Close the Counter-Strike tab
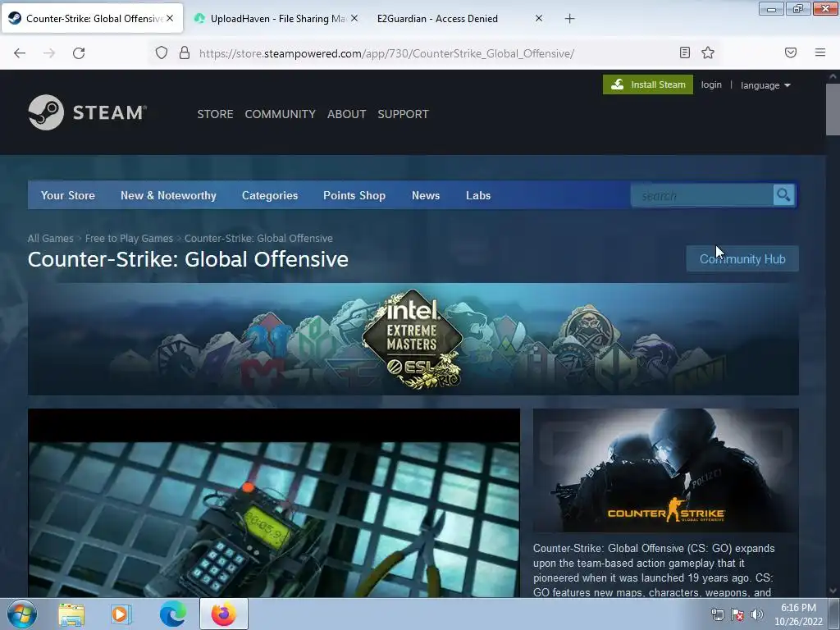 170,18
